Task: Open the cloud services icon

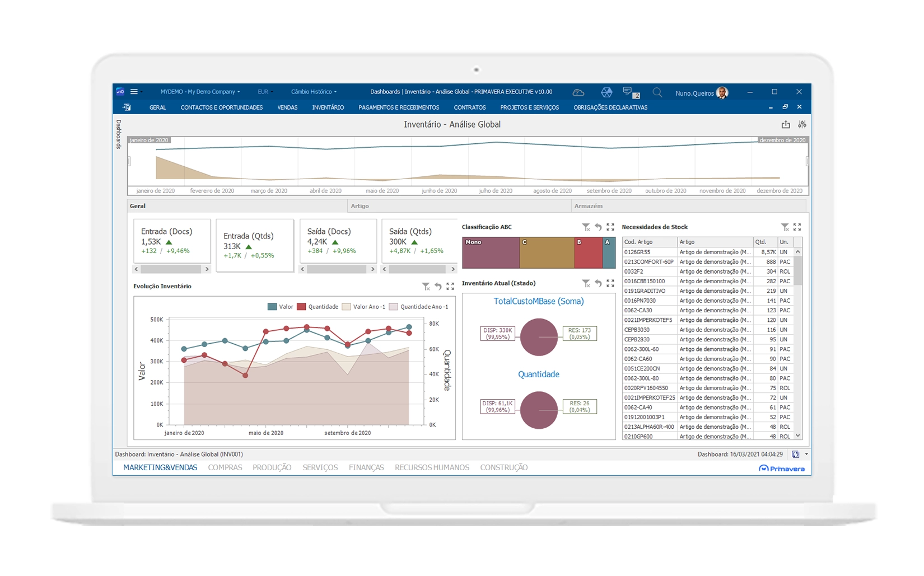Action: point(578,92)
